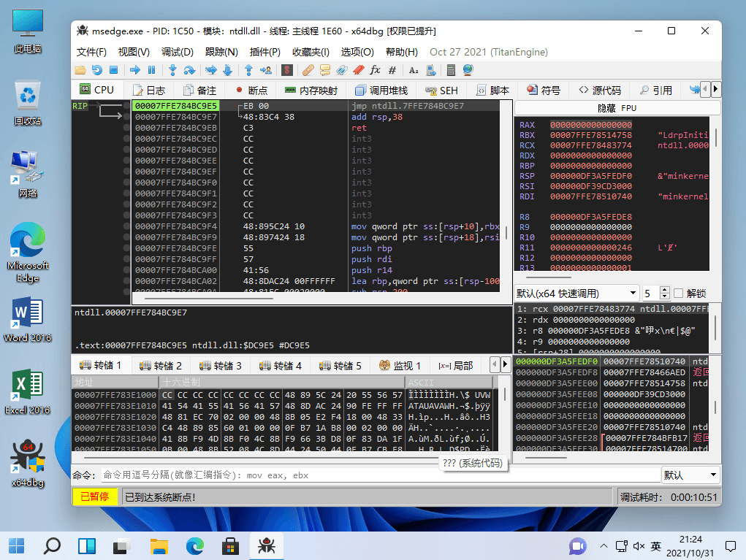The height and width of the screenshot is (560, 746).
Task: Open the 选项(O) menu
Action: pos(357,52)
